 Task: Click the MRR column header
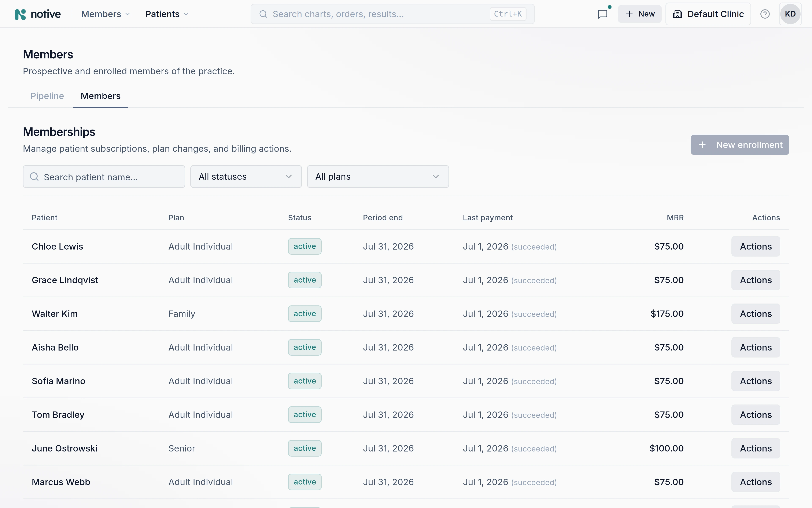click(675, 218)
